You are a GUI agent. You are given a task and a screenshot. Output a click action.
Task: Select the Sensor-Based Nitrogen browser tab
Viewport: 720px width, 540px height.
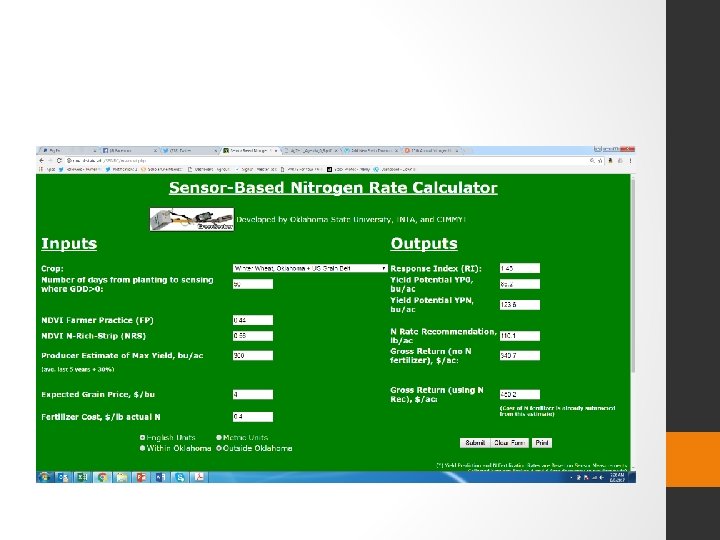point(250,150)
